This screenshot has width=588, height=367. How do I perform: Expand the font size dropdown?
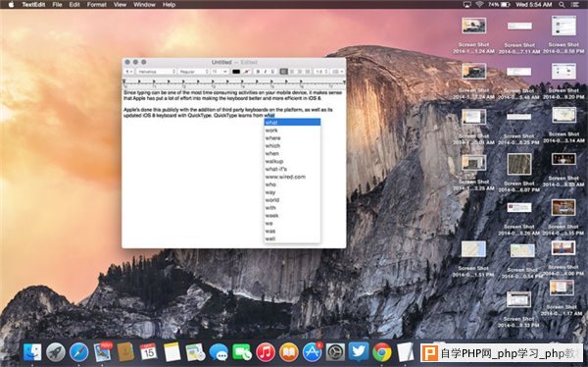coord(220,72)
